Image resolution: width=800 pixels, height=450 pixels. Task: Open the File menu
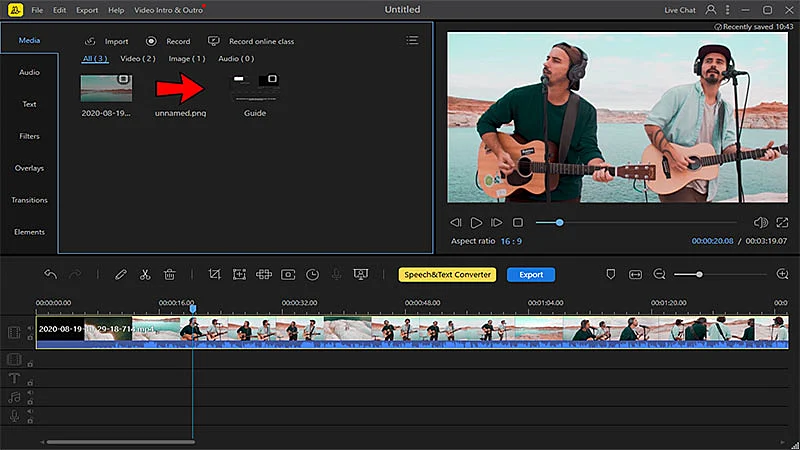(37, 10)
